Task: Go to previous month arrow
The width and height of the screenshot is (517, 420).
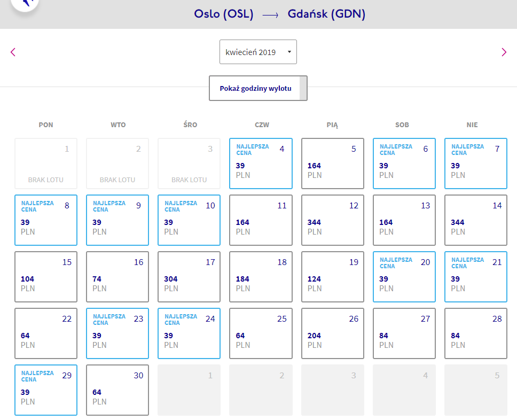Action: [13, 52]
